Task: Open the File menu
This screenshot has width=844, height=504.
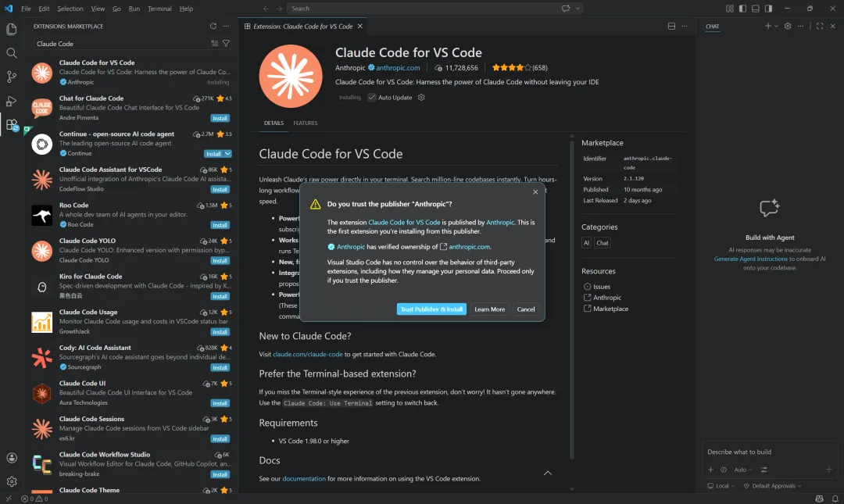Action: [x=26, y=9]
